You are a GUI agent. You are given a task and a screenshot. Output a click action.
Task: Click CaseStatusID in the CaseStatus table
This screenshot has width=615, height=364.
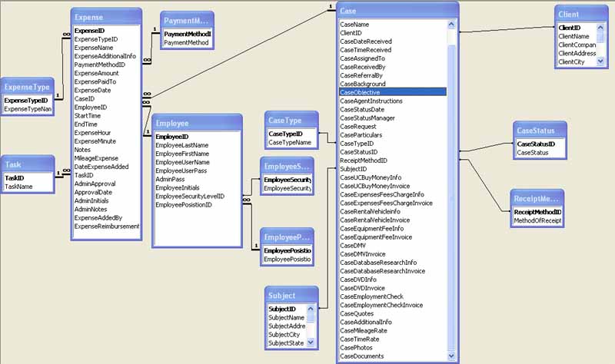536,144
